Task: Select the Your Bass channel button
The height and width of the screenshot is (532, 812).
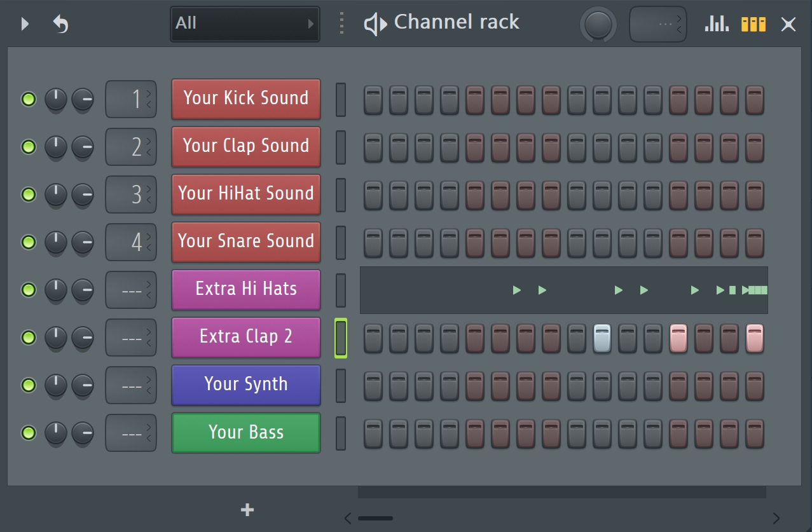Action: coord(245,432)
